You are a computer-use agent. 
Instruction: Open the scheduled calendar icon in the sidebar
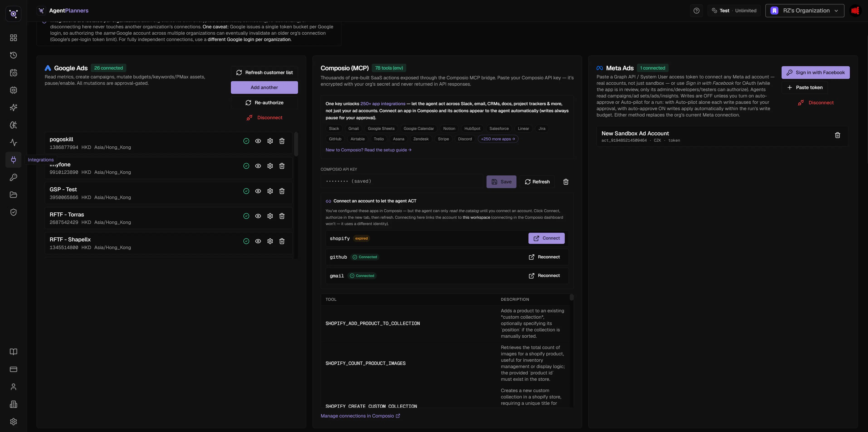click(x=13, y=73)
